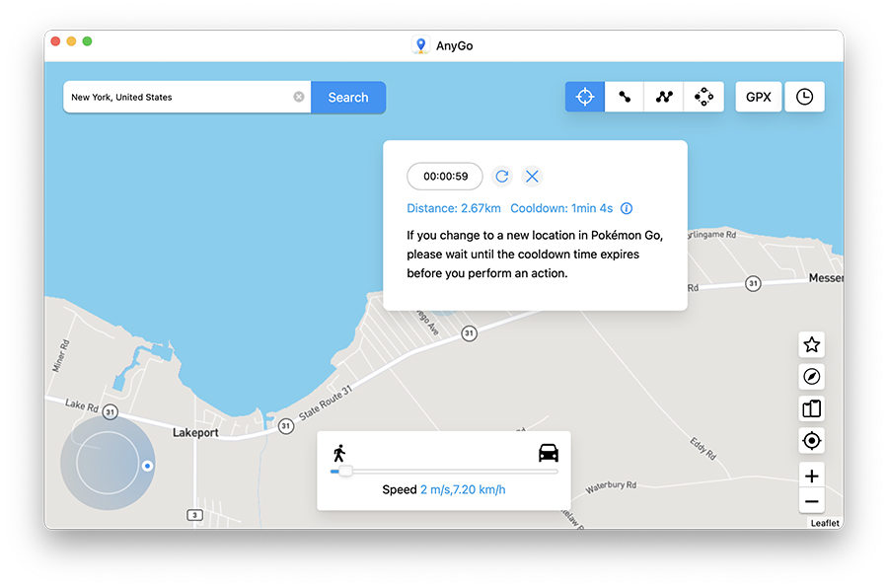Reset the cooldown timer with refresh icon
Screen dimensions: 888x588
(x=502, y=177)
